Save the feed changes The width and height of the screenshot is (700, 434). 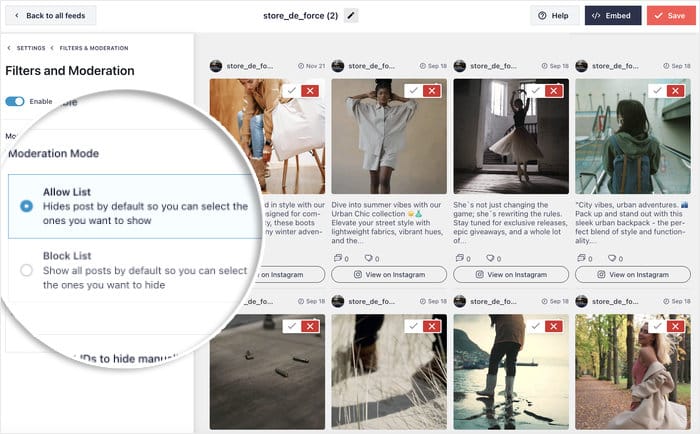[671, 16]
